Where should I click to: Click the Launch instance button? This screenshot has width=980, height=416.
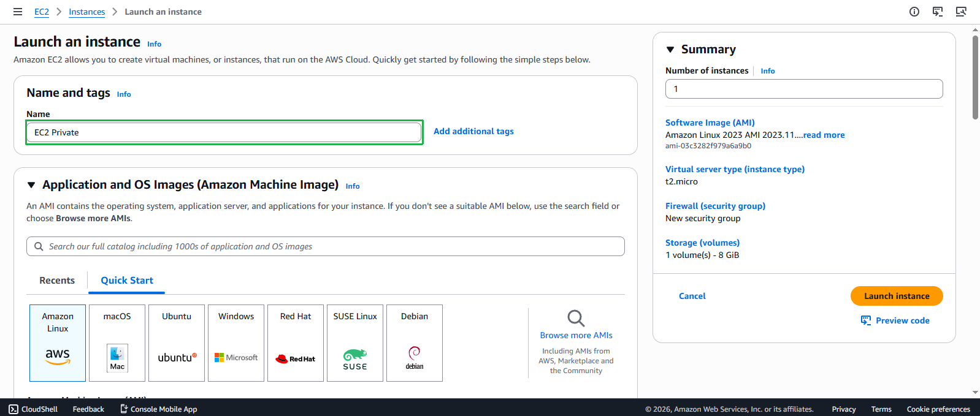pyautogui.click(x=897, y=296)
